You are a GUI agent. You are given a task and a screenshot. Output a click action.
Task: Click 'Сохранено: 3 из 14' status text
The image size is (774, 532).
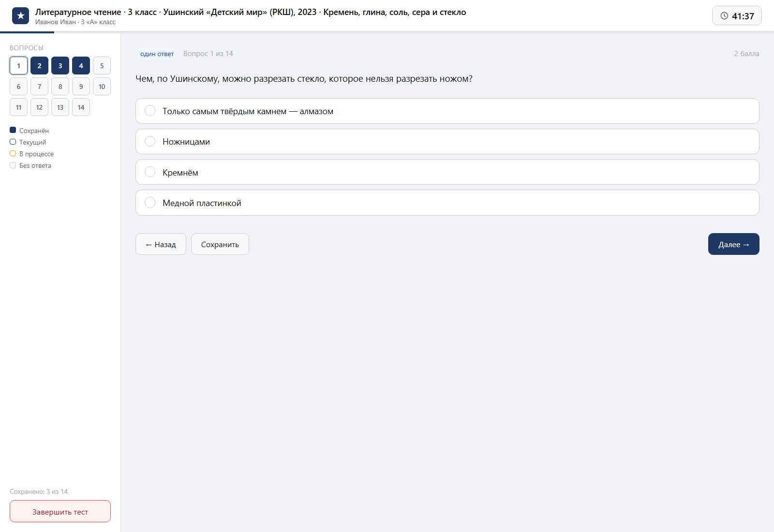click(39, 491)
